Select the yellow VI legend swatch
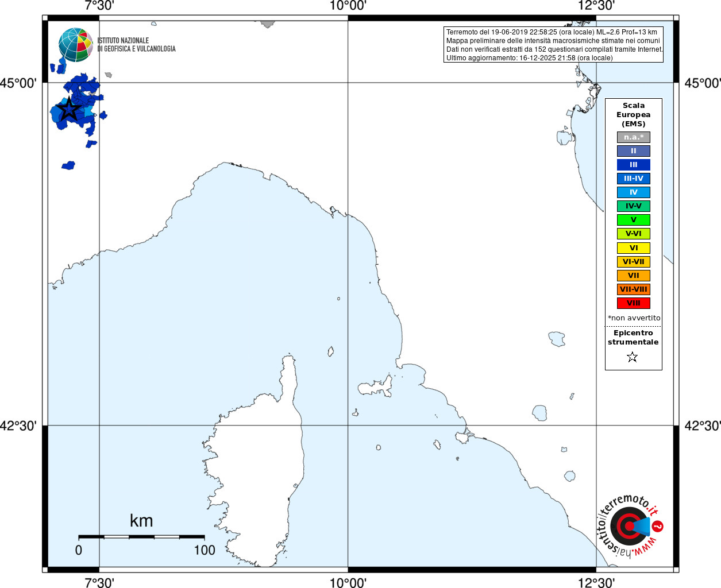Screen dimensions: 721x588 tap(634, 248)
